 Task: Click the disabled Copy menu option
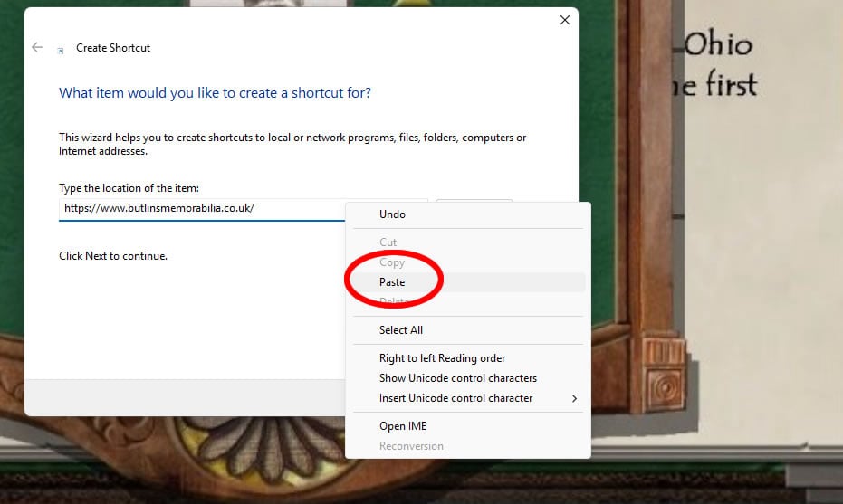coord(391,262)
